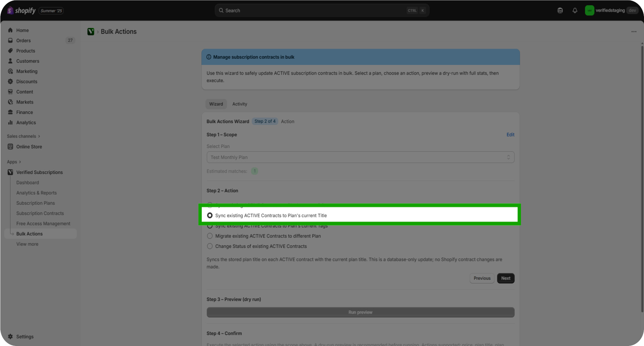
Task: Click the dev label next to store name
Action: click(632, 10)
